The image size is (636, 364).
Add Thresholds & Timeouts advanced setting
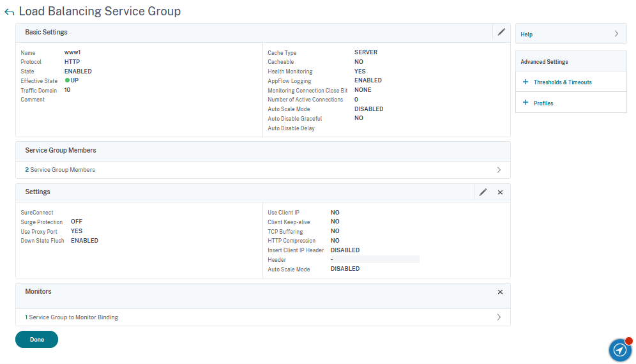[x=563, y=82]
